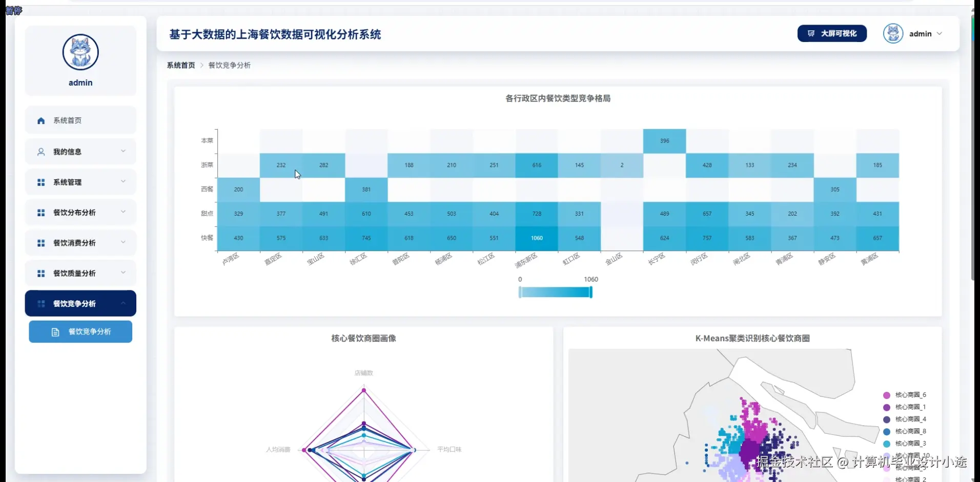Click the document icon in the 餐饮竞争分析 submenu item
The image size is (980, 482).
coord(55,332)
